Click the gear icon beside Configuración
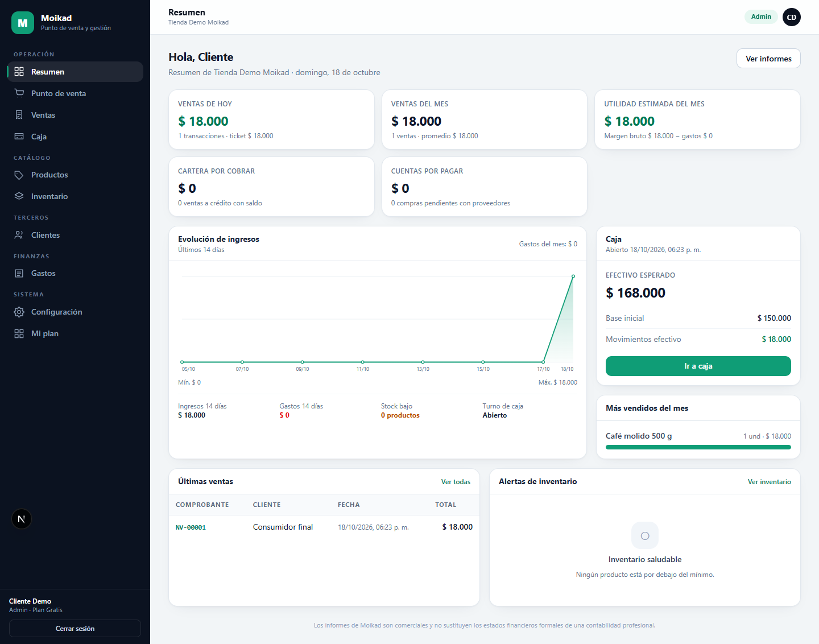The width and height of the screenshot is (819, 644). (19, 312)
